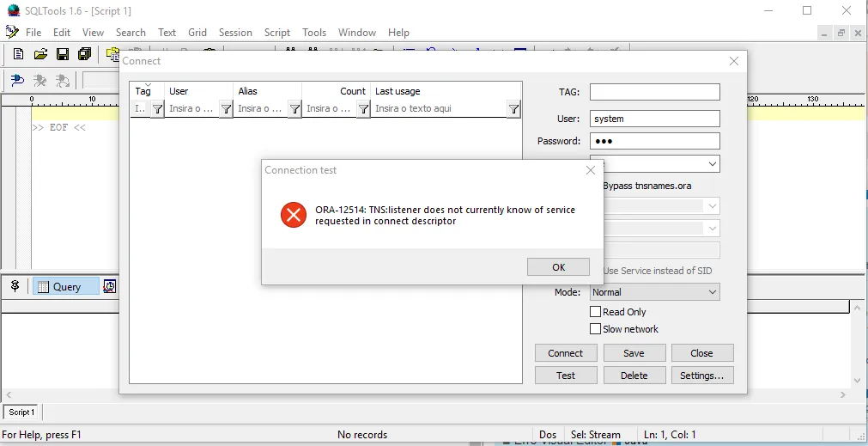The width and height of the screenshot is (868, 446).
Task: Enable the Read Only checkbox
Action: [595, 312]
